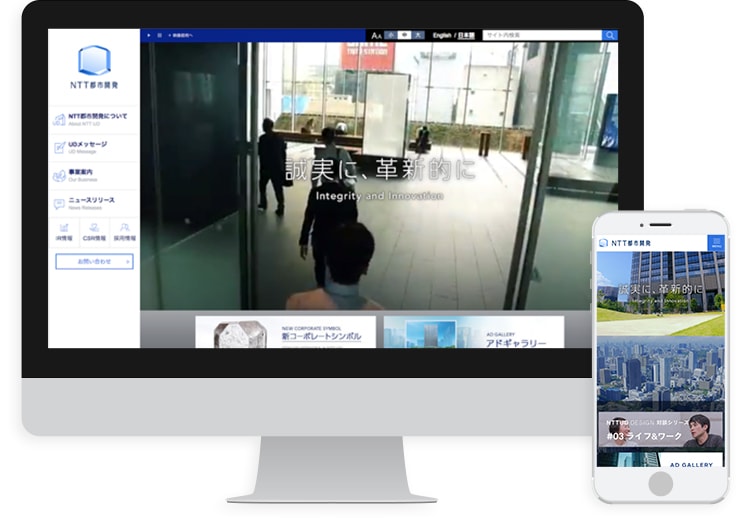Screen dimensions: 750x530
Task: Click the site search input field
Action: tap(541, 35)
